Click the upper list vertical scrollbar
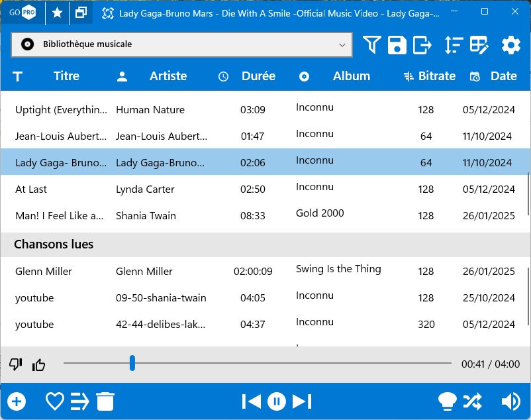The width and height of the screenshot is (531, 420). tap(528, 193)
